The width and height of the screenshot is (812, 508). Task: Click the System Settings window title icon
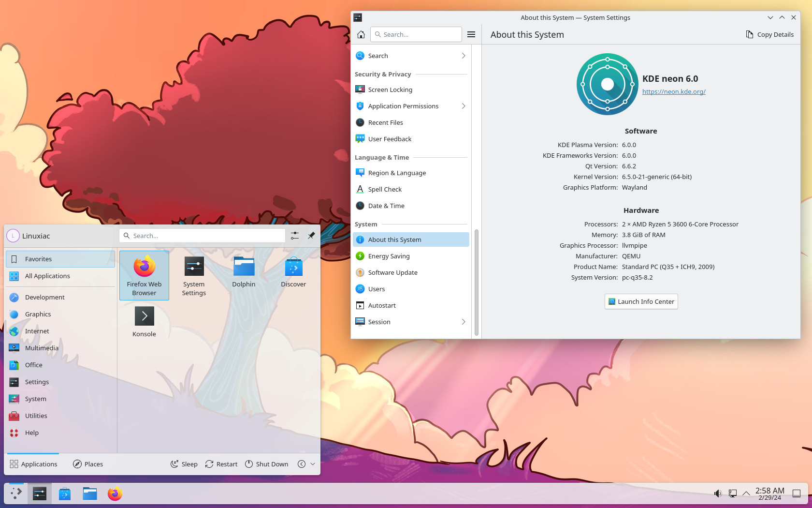[x=358, y=17]
